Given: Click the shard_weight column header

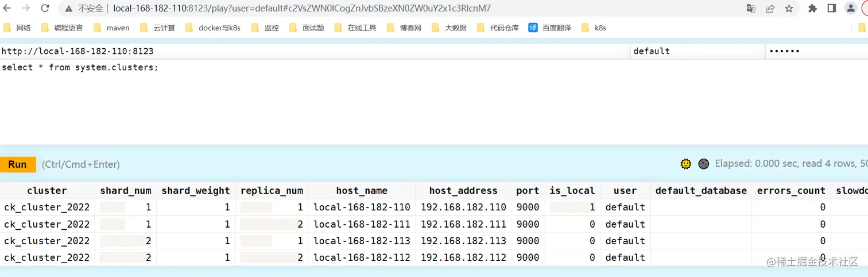Looking at the screenshot, I should 196,191.
